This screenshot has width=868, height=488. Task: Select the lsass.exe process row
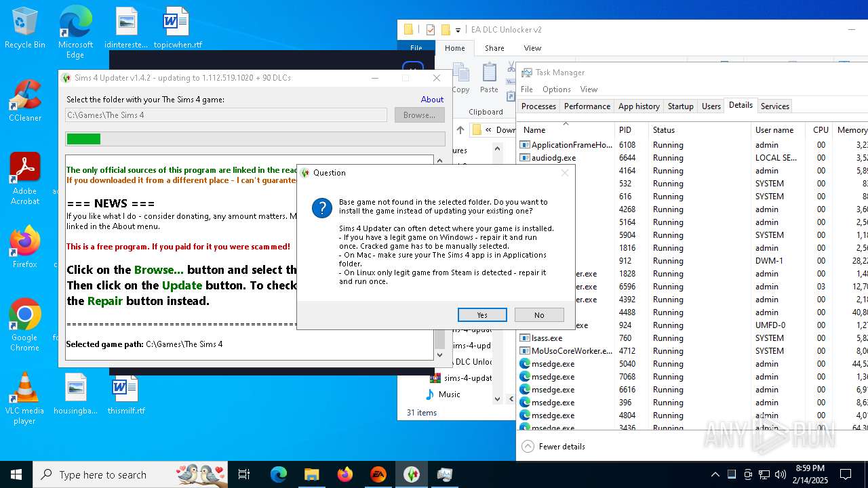(693, 338)
